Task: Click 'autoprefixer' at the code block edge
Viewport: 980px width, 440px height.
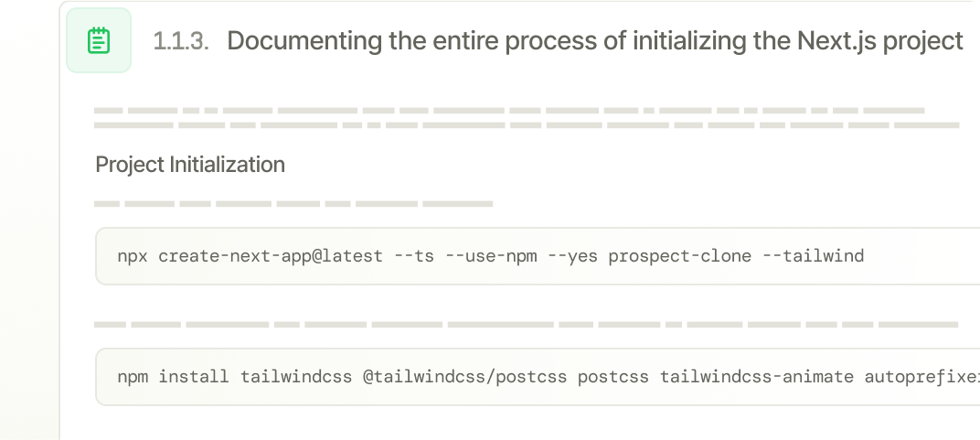Action: 922,377
